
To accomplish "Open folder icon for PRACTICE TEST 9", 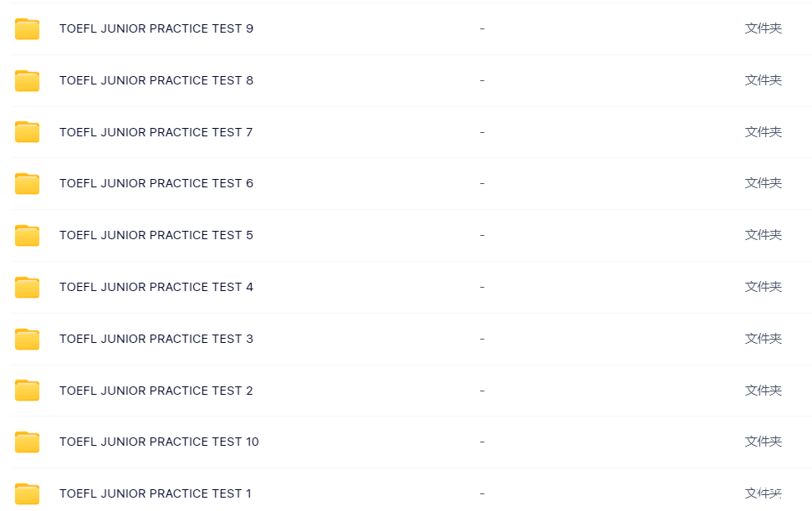I will [27, 29].
